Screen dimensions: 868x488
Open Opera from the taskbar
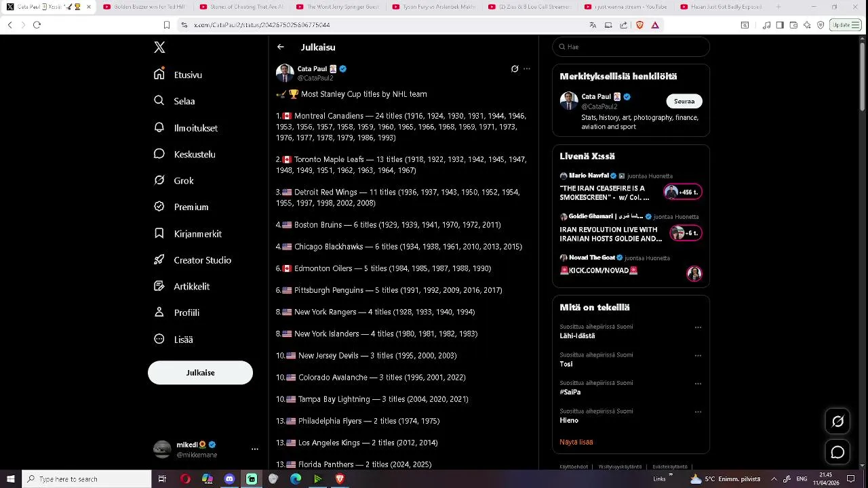pyautogui.click(x=185, y=479)
